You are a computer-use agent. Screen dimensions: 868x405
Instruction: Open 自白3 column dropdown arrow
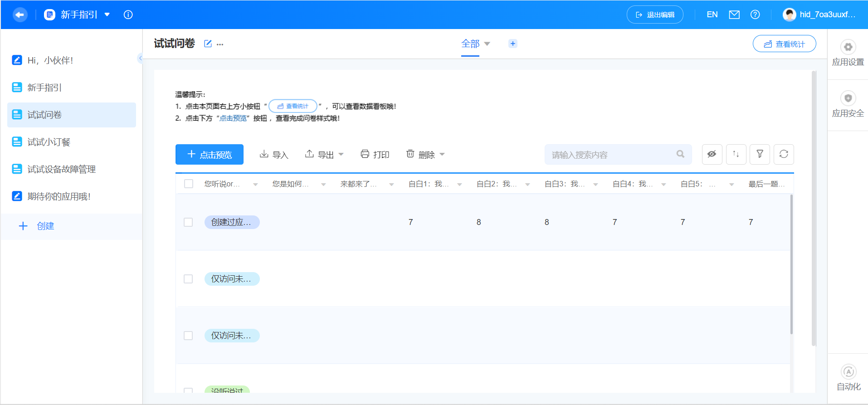pos(595,185)
